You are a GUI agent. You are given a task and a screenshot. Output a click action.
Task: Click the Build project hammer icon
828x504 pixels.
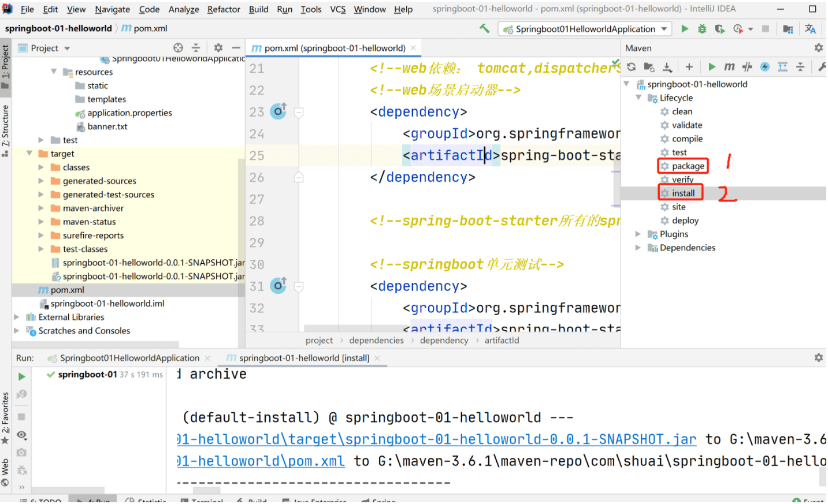485,28
